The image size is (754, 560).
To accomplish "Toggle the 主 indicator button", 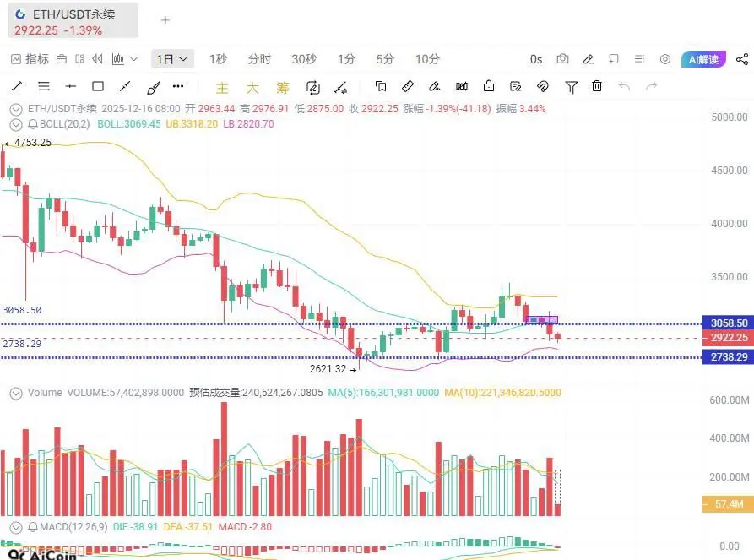I will (x=222, y=88).
